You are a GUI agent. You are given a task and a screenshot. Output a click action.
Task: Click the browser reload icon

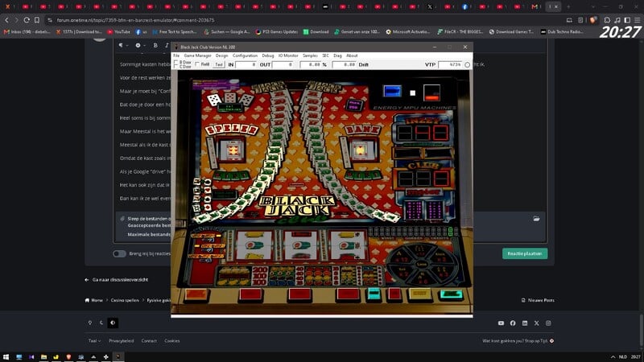point(27,20)
